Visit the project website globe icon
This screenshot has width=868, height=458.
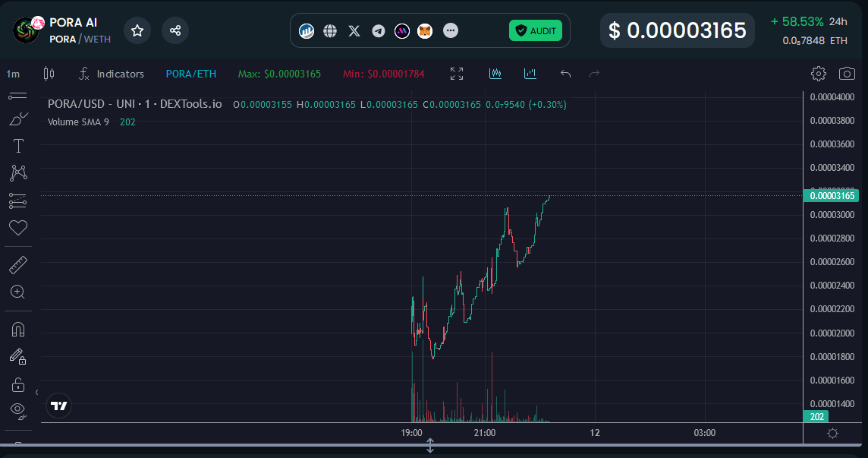click(330, 31)
